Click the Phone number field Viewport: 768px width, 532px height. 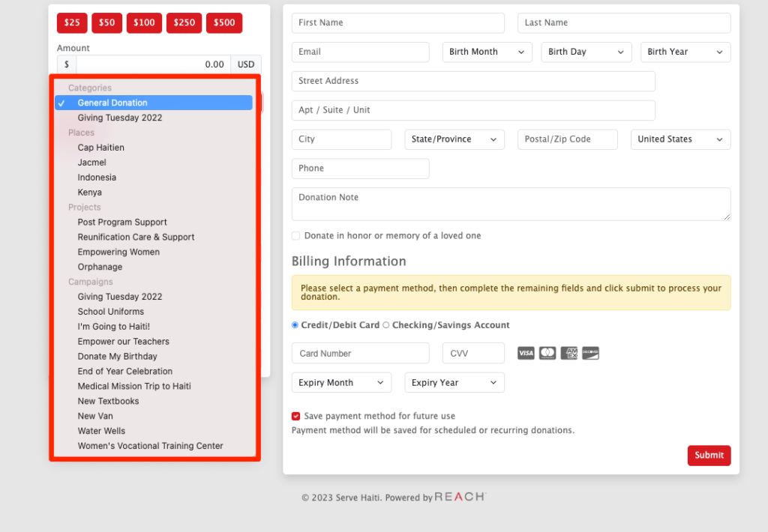click(361, 169)
